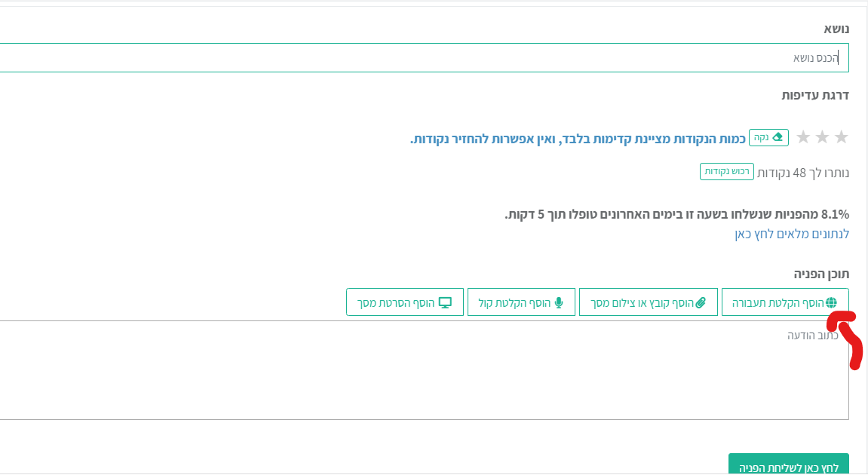Click the 'כמות הנקודות מציינת קדימות בלבד' notice text
The width and height of the screenshot is (868, 475).
(x=578, y=139)
